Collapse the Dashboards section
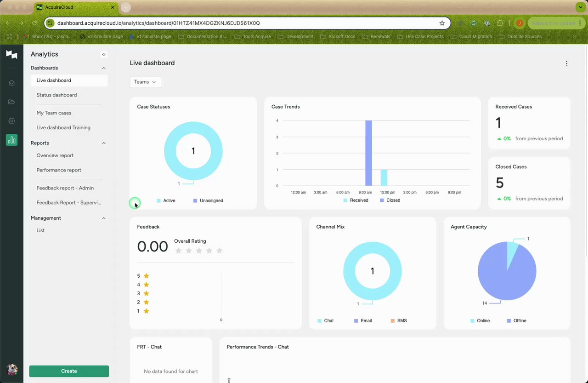This screenshot has height=383, width=588. click(104, 68)
